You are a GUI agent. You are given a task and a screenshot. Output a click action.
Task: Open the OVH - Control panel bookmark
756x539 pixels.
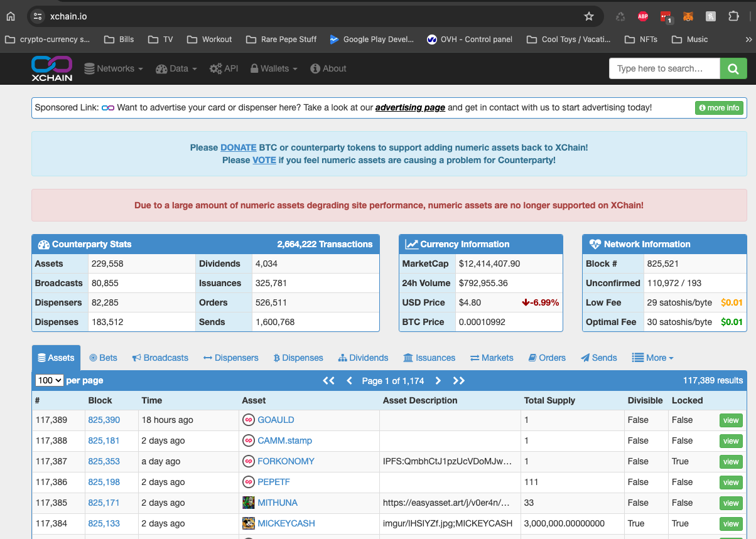tap(470, 39)
